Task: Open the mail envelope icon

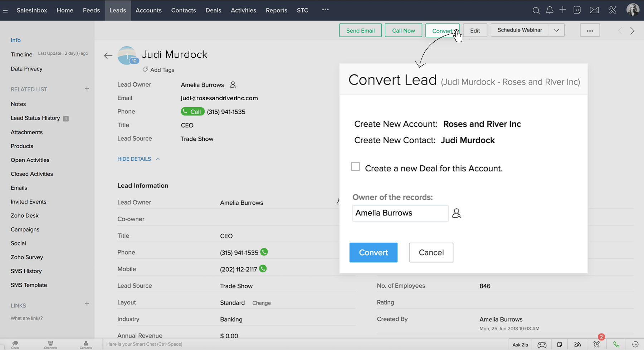Action: coord(594,10)
